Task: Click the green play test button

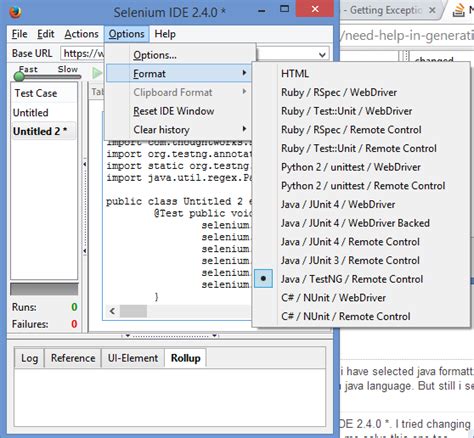Action: 97,73
